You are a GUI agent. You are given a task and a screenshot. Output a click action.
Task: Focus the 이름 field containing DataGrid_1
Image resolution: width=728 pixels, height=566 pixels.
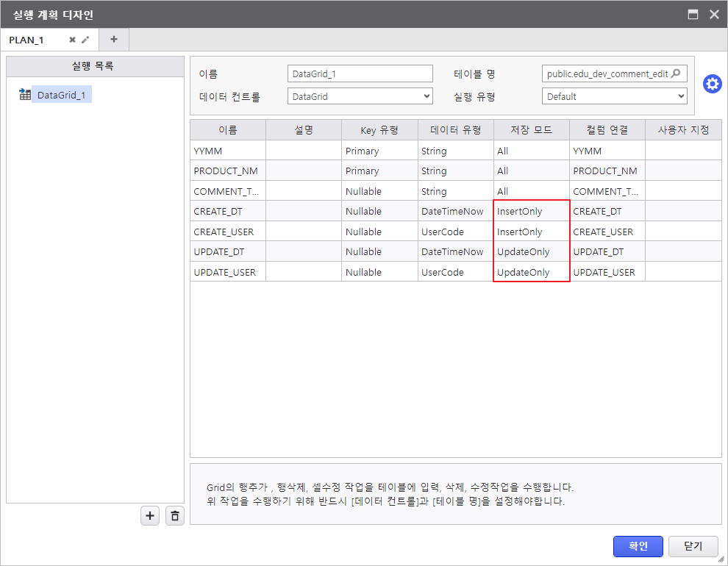(x=360, y=74)
